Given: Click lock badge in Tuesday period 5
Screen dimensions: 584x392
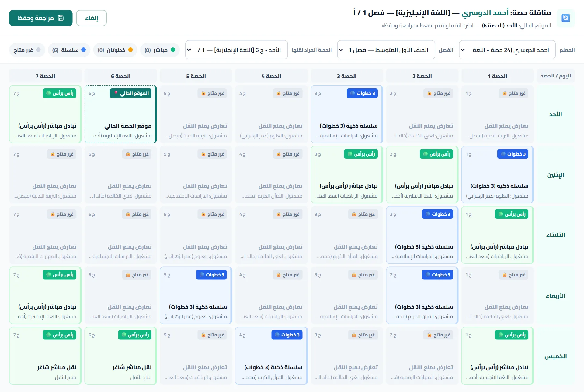Looking at the screenshot, I should point(212,214).
